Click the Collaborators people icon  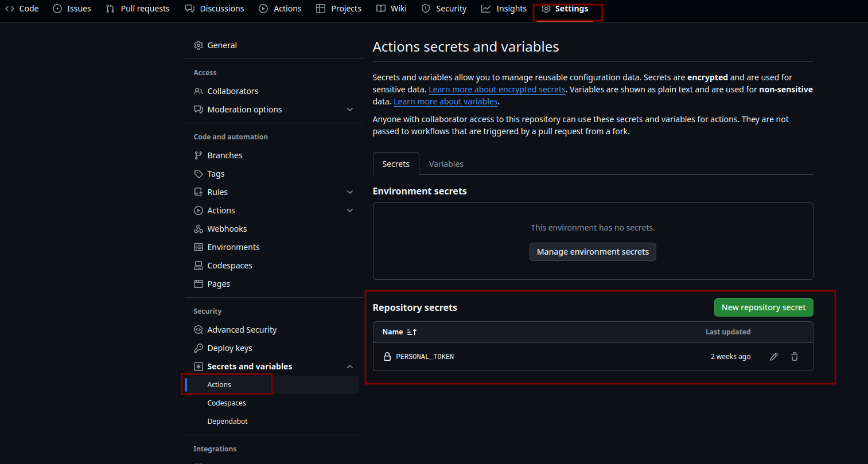coord(198,91)
